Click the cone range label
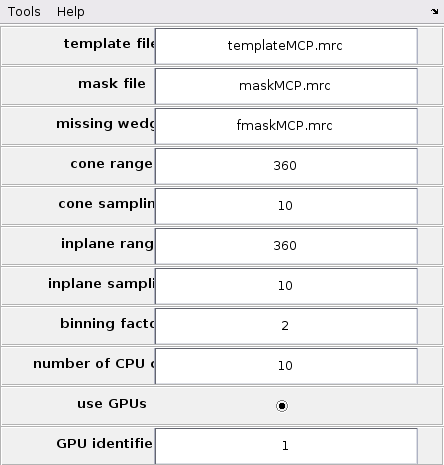The image size is (444, 465). (x=111, y=164)
